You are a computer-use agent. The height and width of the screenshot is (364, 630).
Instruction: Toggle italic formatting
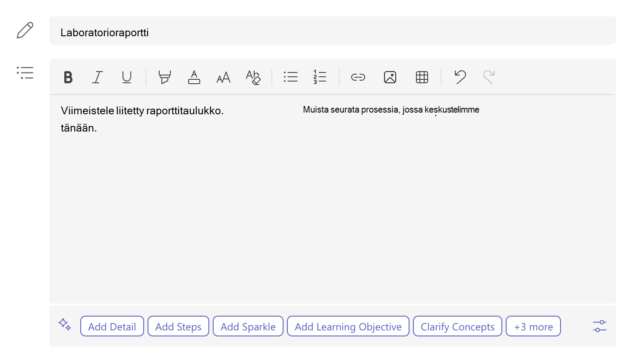tap(98, 77)
